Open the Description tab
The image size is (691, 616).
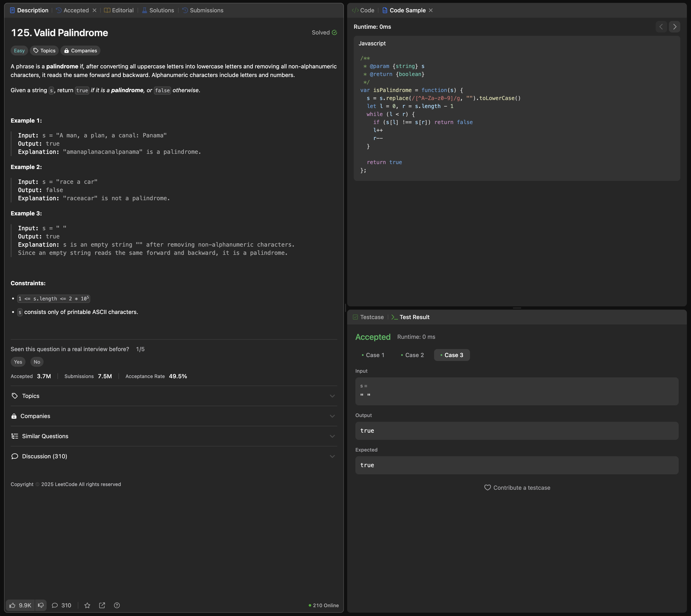(x=29, y=10)
